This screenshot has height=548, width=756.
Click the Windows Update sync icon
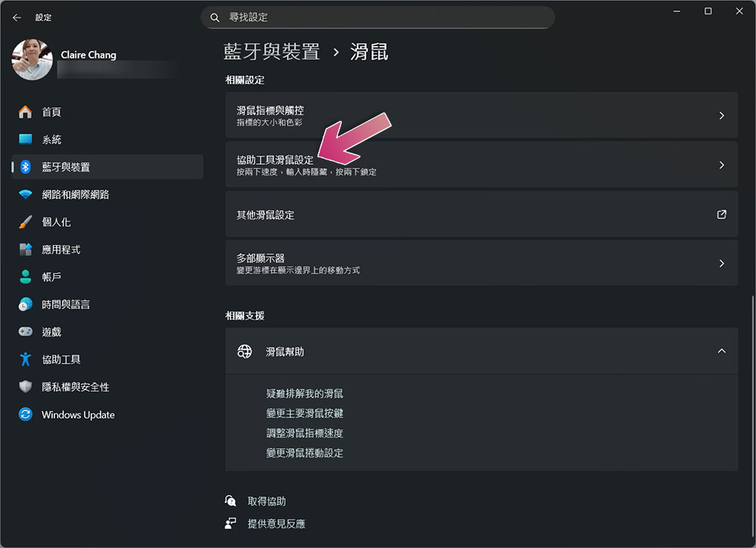point(25,414)
